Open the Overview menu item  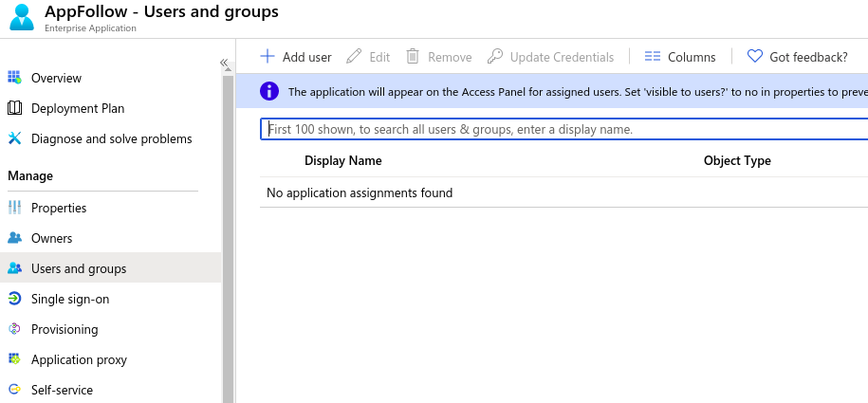click(x=56, y=78)
